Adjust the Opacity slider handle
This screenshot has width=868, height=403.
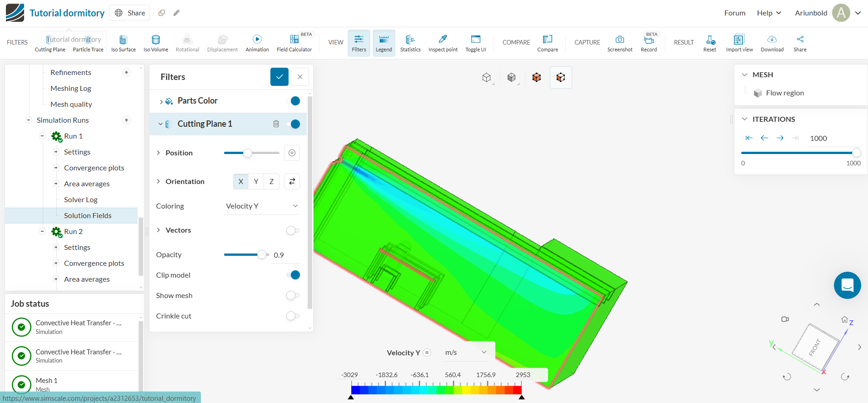(x=262, y=255)
